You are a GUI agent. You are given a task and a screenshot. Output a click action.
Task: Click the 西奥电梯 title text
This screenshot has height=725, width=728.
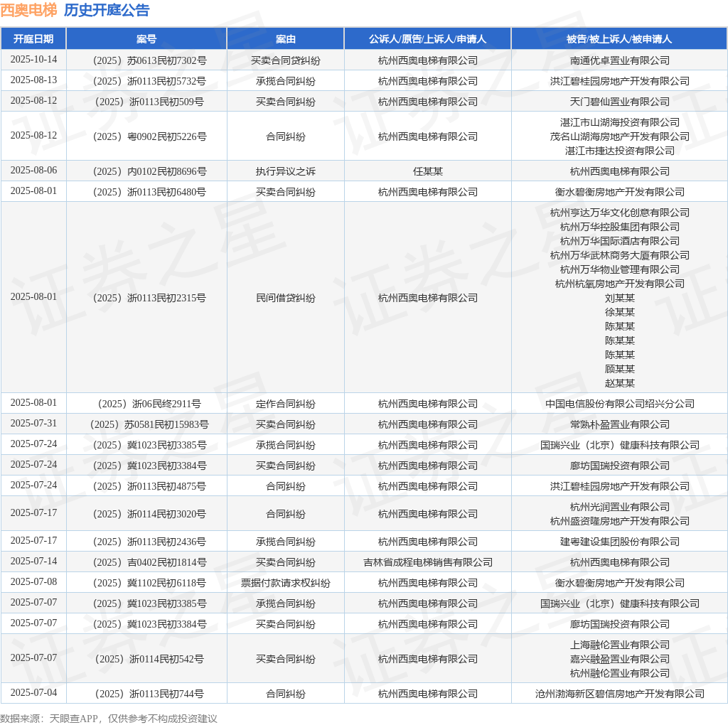[x=28, y=10]
